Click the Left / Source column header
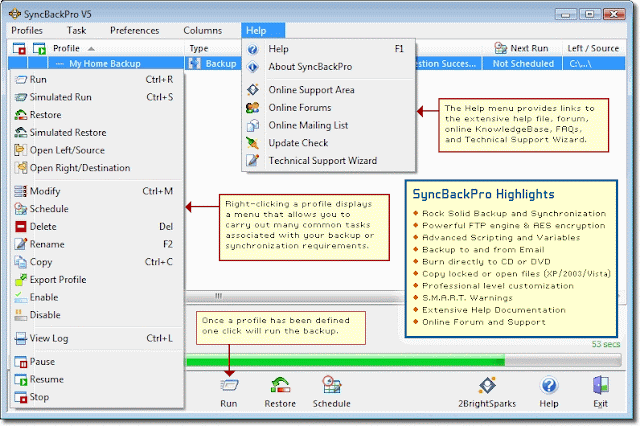 click(x=593, y=49)
